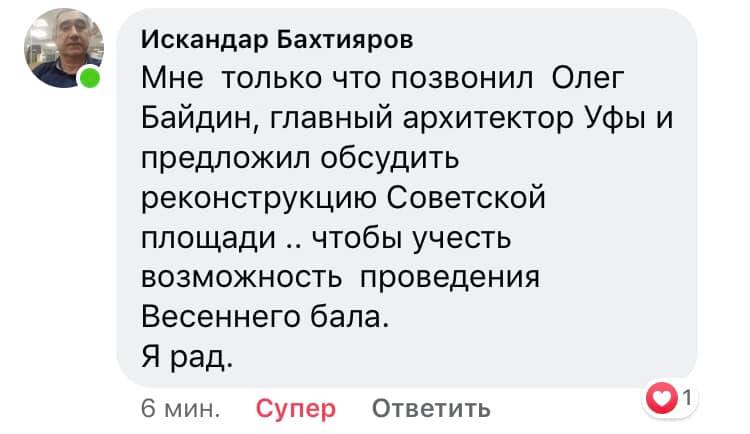The image size is (750, 434).
Task: Click the red heart reaction icon
Action: (663, 399)
